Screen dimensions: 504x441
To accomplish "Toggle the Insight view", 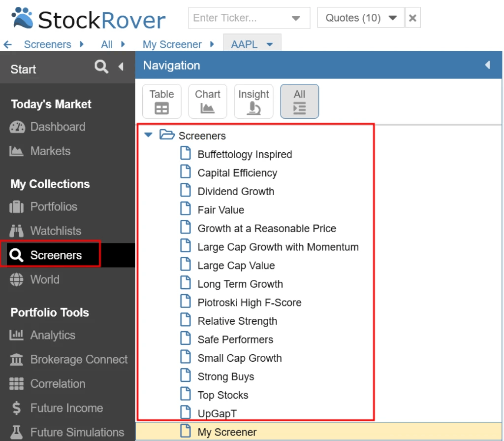I will pos(253,101).
